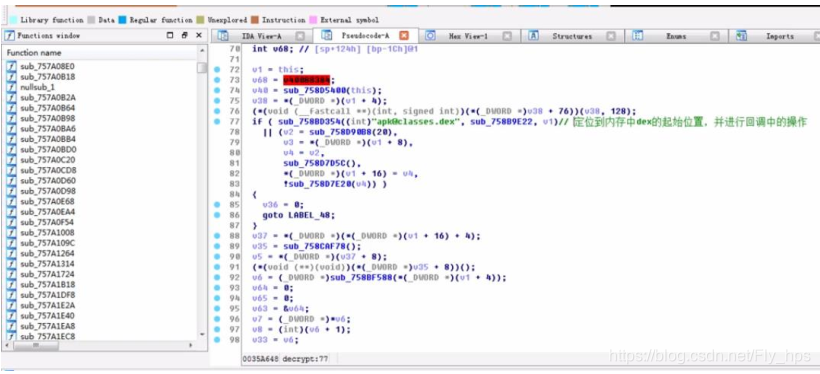820x374 pixels.
Task: Close the Structures tab
Action: (611, 36)
